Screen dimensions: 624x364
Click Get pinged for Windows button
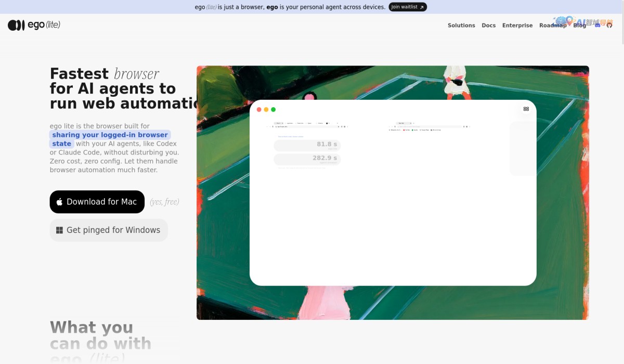point(109,230)
